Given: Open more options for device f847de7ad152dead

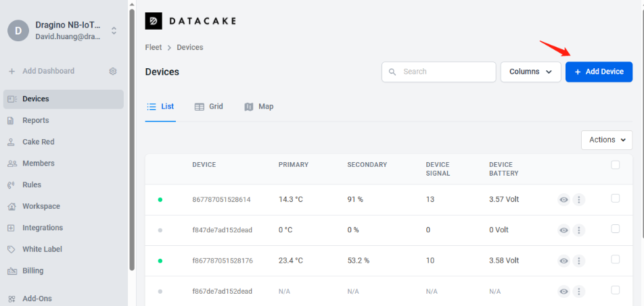Looking at the screenshot, I should point(578,230).
